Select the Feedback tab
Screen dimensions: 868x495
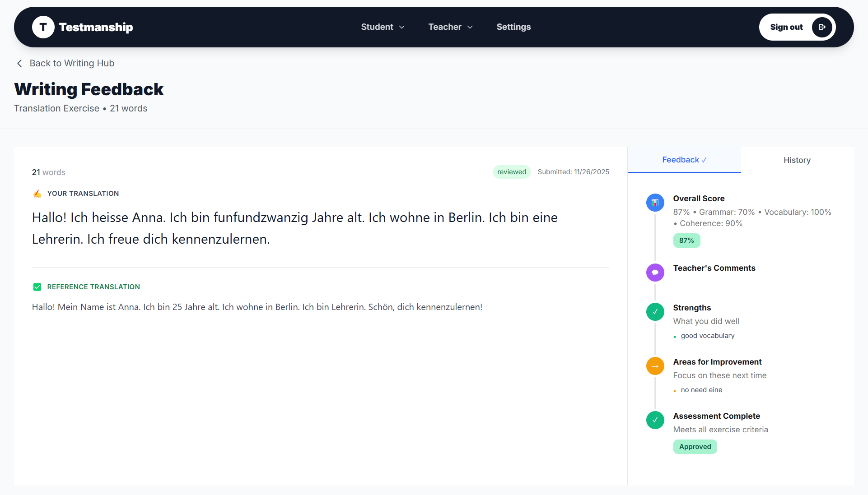684,160
